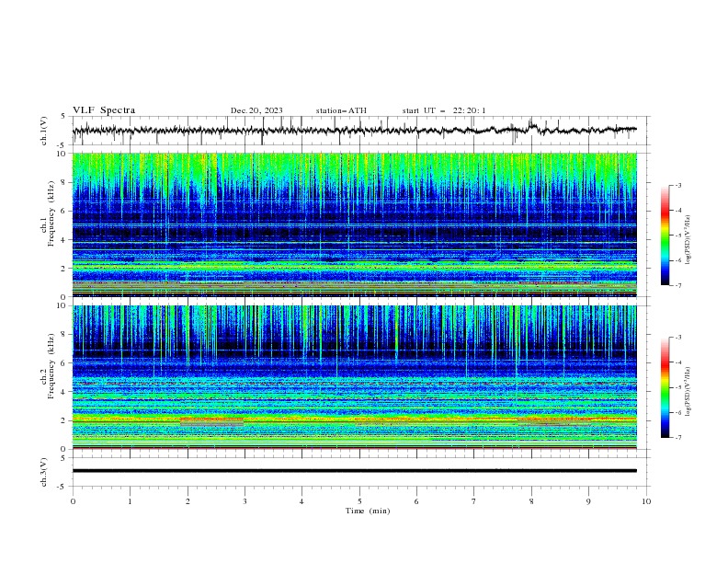Click the ch.2 colorbar "-5" tick value

678,387
